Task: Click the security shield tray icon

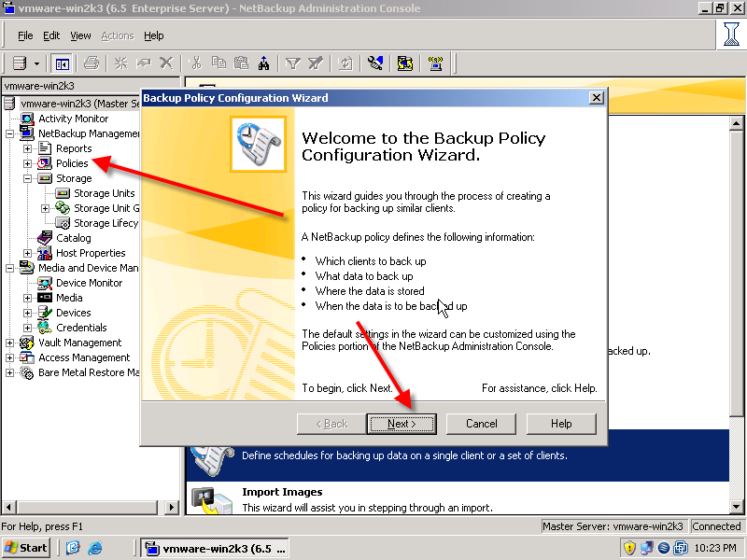Action: tap(629, 548)
